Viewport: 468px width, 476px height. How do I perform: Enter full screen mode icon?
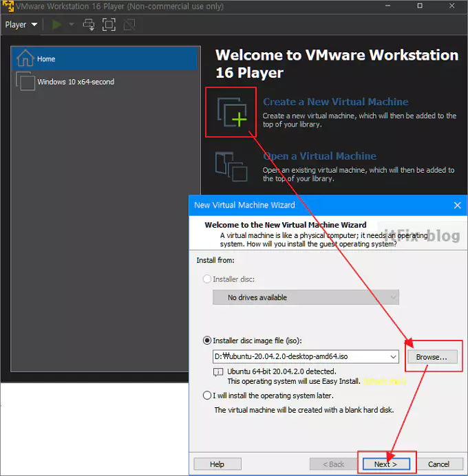[109, 25]
